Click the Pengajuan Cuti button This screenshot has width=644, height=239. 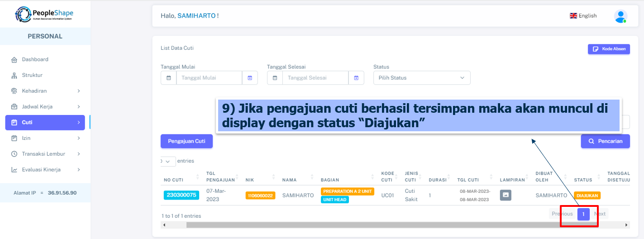[186, 141]
